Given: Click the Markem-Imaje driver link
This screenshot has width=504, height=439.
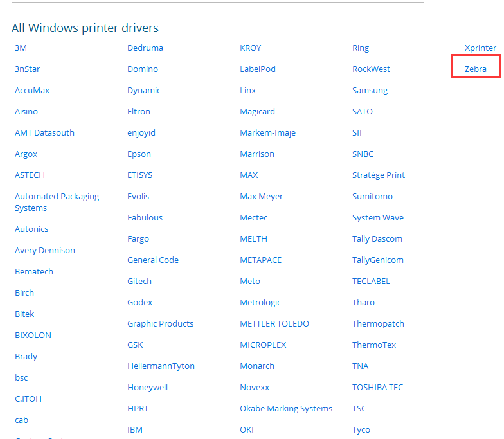Looking at the screenshot, I should click(268, 132).
